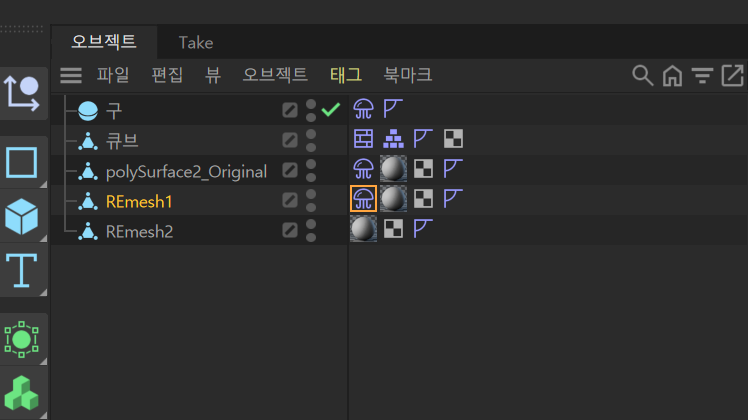Expand the cube primitive tool flyout arrow

coord(43,238)
